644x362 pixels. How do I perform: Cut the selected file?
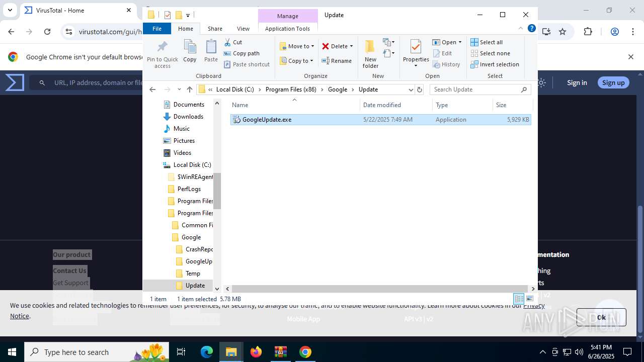tap(233, 42)
